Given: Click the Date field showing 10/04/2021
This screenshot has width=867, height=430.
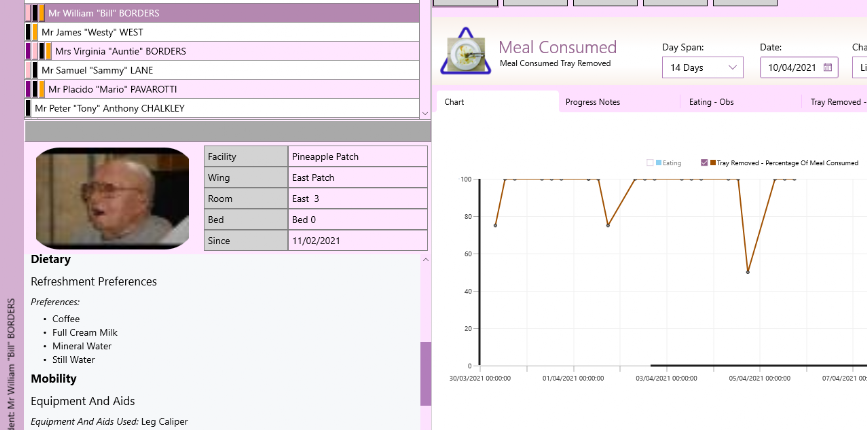Looking at the screenshot, I should click(799, 67).
